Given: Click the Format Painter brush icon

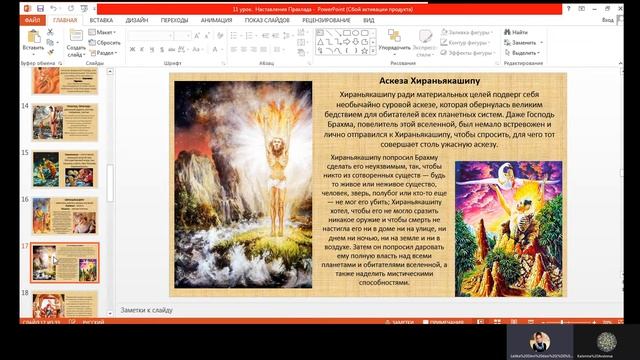Looking at the screenshot, I should 50,52.
